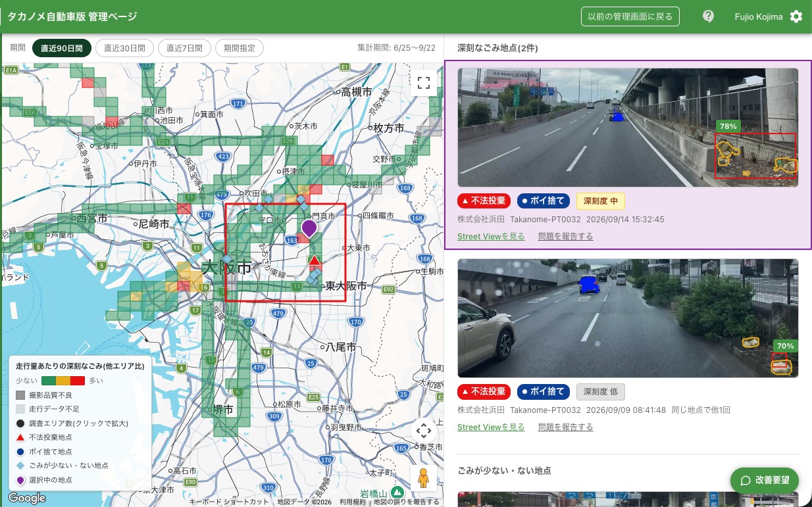
Task: Click 問題を報告する for 15:32:45 record
Action: (565, 236)
